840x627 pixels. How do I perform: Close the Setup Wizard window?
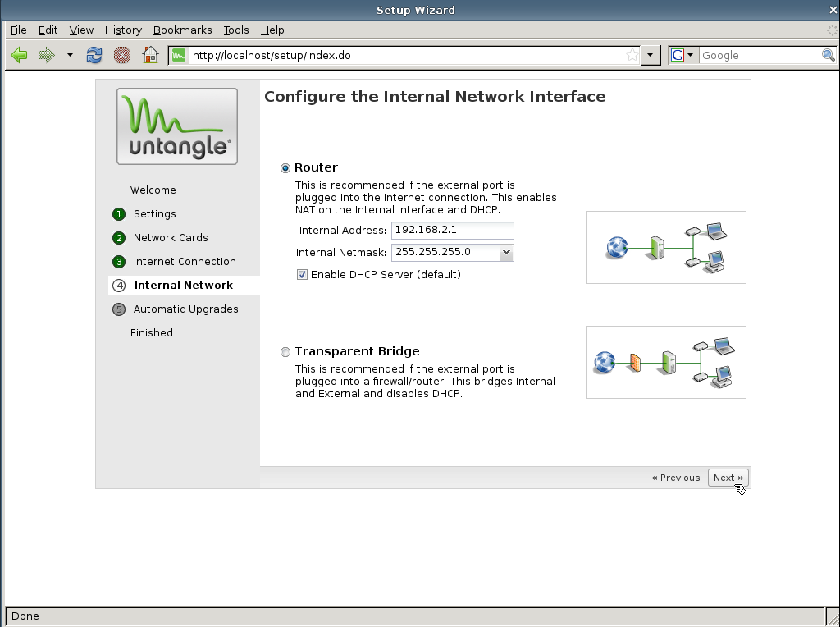(x=833, y=10)
